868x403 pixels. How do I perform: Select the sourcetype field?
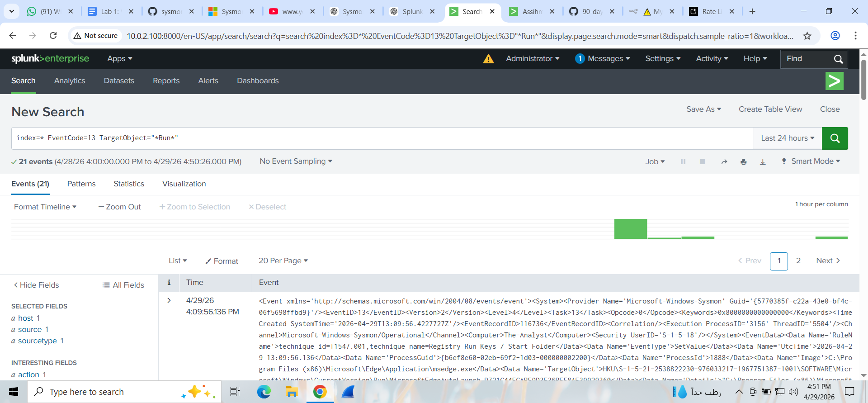point(38,341)
